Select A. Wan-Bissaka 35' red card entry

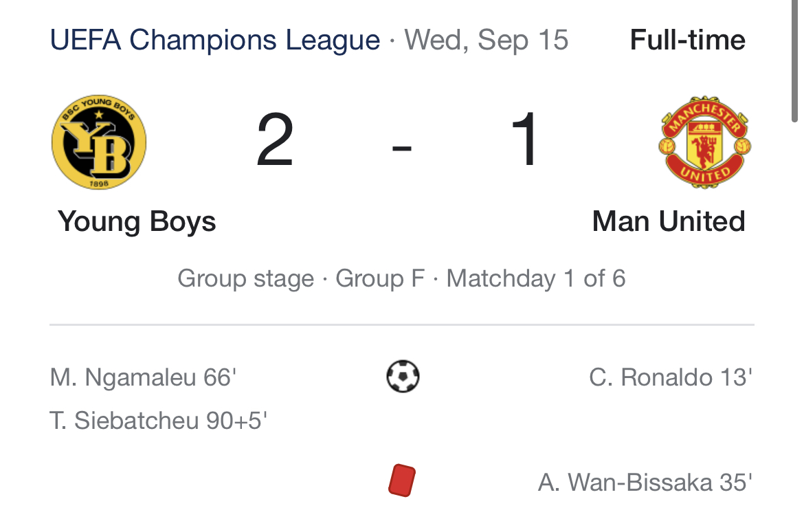click(x=645, y=483)
